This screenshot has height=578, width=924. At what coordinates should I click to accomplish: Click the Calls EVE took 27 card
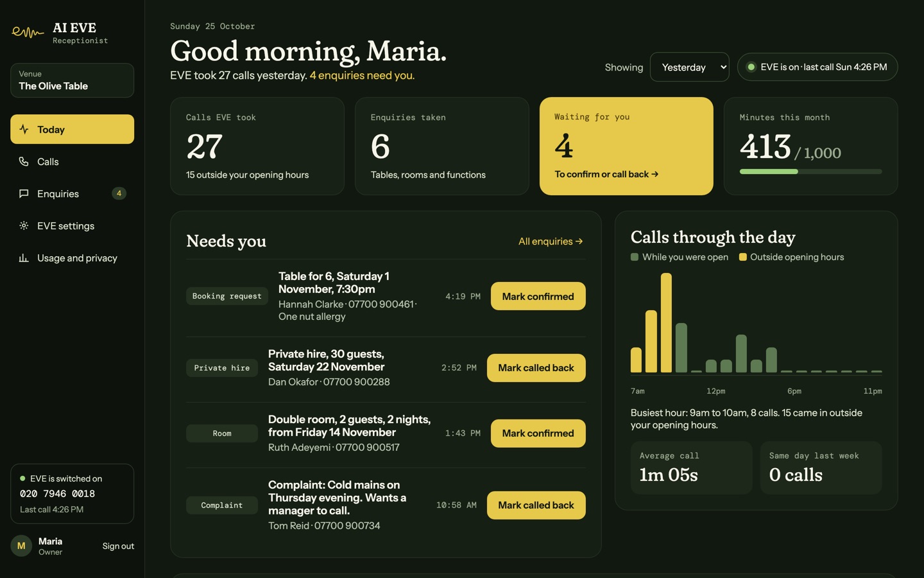257,146
